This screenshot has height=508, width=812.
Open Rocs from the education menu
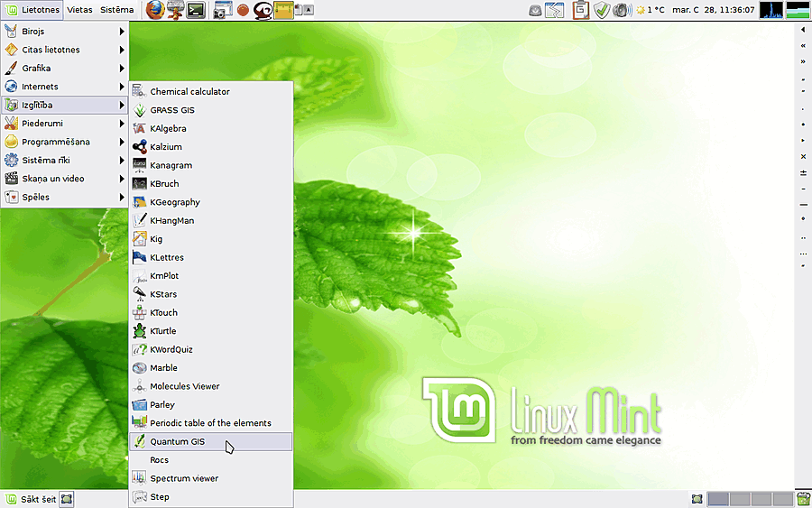point(211,460)
